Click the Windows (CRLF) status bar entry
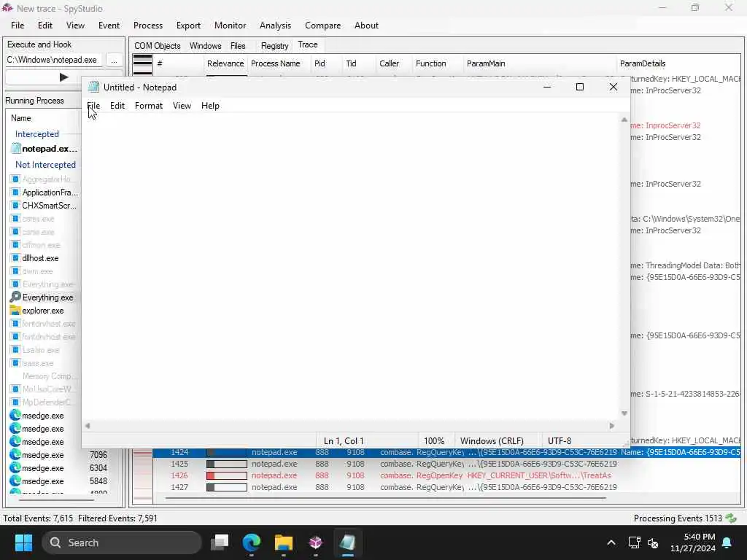This screenshot has height=560, width=747. [492, 441]
